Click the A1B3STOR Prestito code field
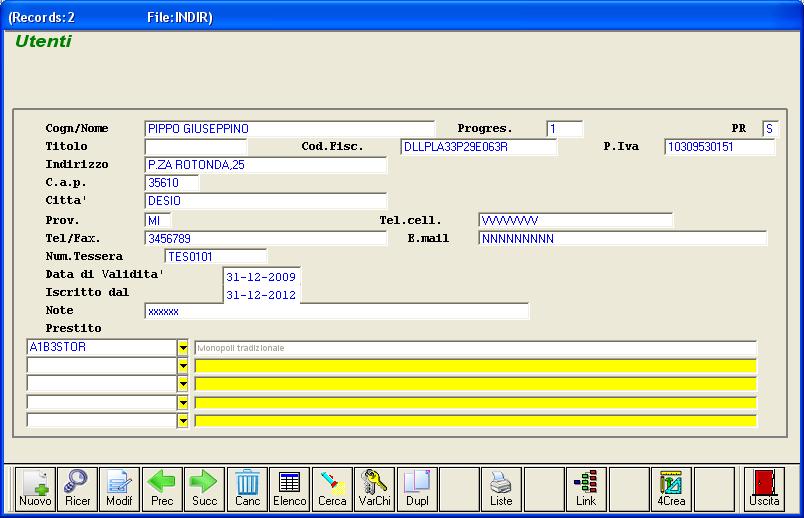804x518 pixels. click(102, 348)
